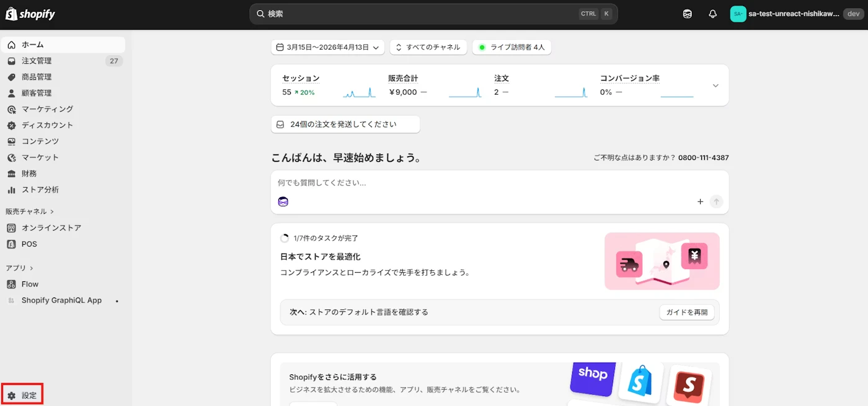Open 財務 in the sidebar

click(x=63, y=174)
